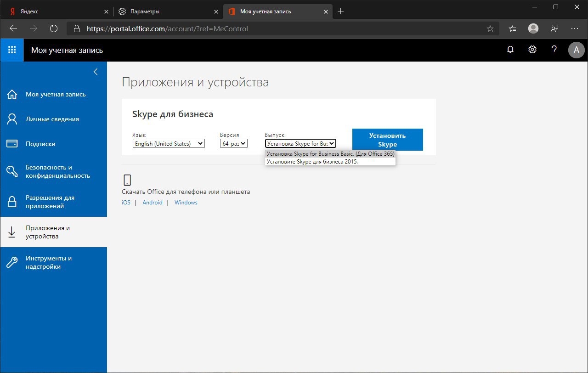Open the browser favorites list
The height and width of the screenshot is (373, 588).
click(x=512, y=28)
